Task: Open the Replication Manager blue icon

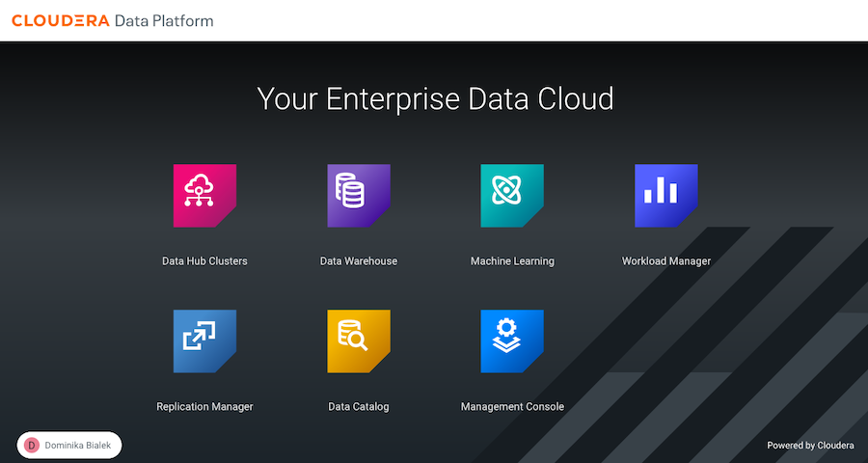Action: 204,341
